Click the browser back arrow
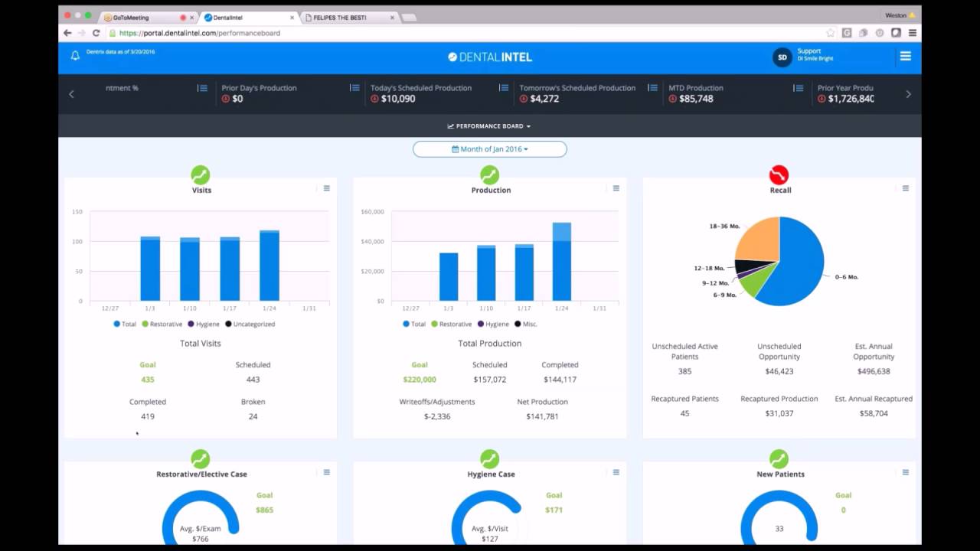This screenshot has width=980, height=551. pos(67,33)
